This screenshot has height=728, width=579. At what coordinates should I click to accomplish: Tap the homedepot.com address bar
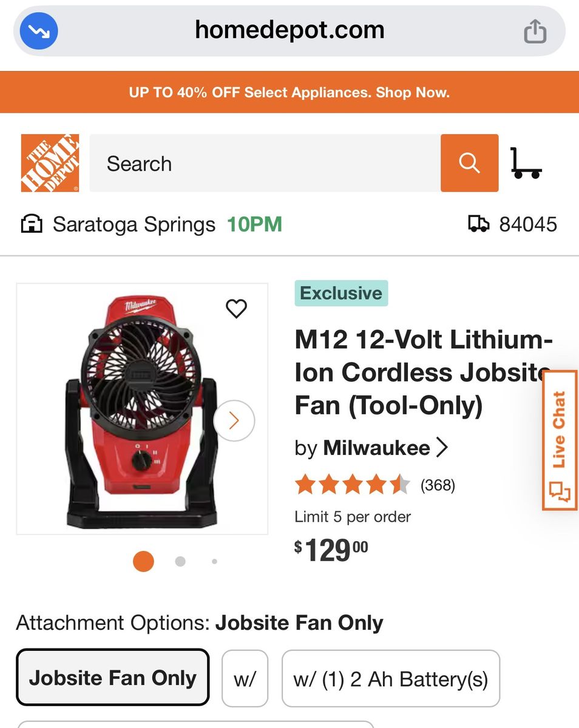click(289, 30)
